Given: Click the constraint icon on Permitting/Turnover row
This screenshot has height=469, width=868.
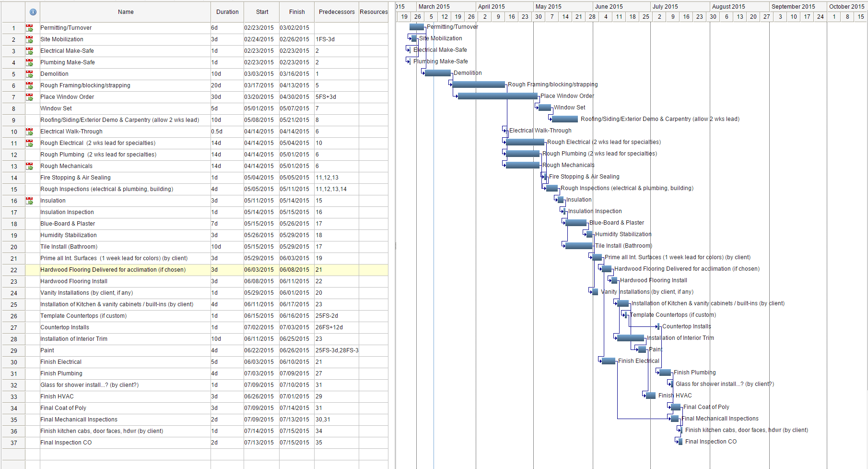Looking at the screenshot, I should pos(30,28).
